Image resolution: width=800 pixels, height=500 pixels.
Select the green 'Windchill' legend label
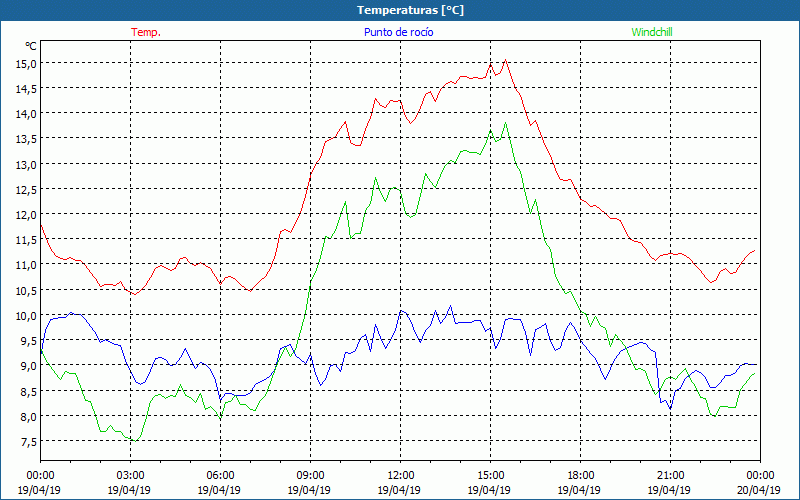point(652,32)
